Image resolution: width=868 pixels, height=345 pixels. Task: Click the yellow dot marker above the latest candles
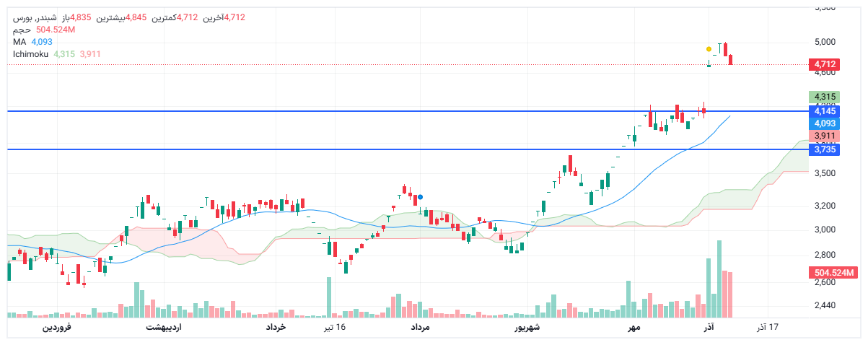[709, 49]
